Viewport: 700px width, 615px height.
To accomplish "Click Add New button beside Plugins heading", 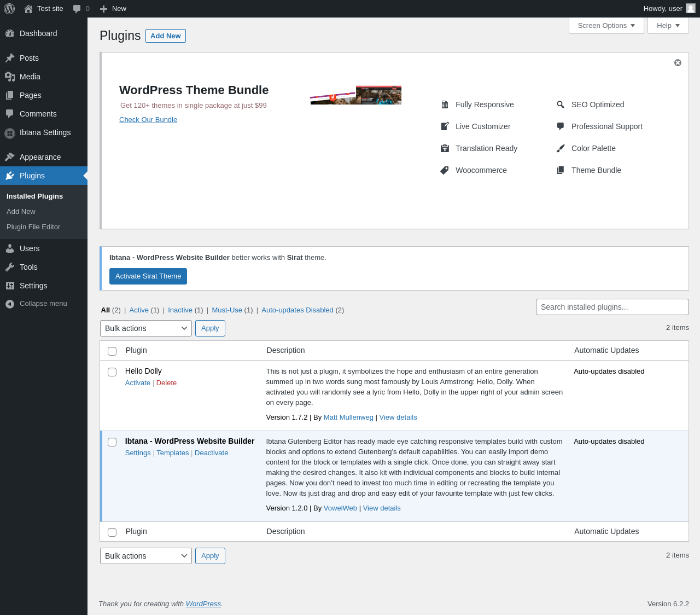I will [x=166, y=36].
